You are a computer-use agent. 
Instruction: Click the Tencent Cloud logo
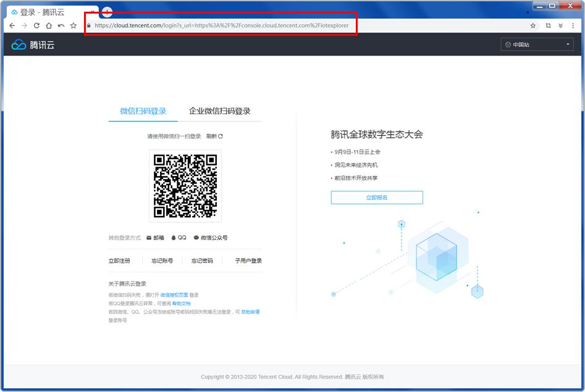(x=33, y=45)
